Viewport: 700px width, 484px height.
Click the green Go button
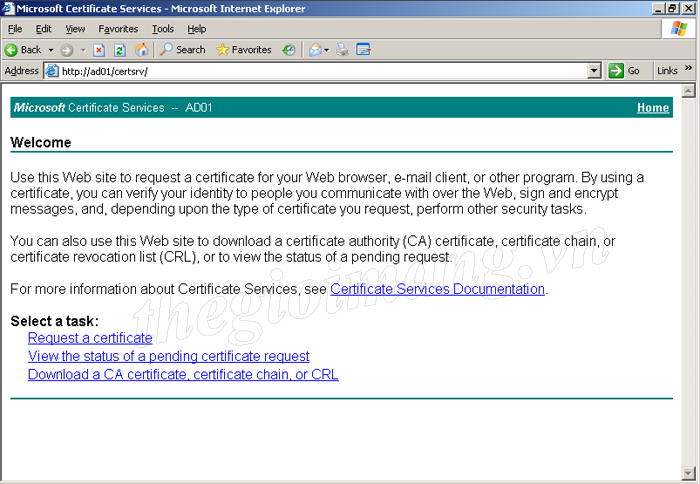pos(624,71)
